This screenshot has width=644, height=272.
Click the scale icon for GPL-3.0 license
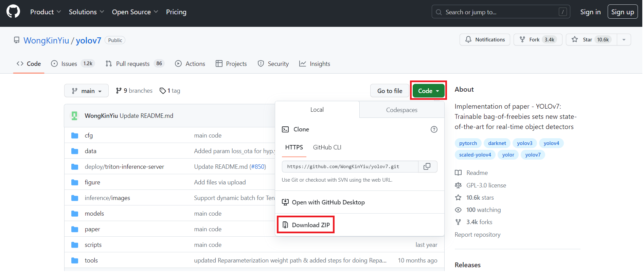(x=458, y=185)
